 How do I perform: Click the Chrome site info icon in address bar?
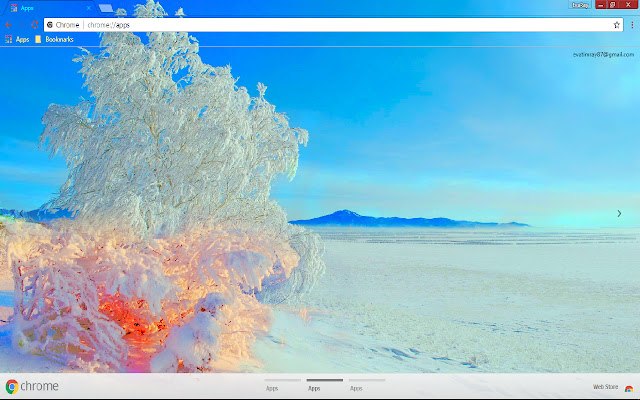click(x=50, y=25)
